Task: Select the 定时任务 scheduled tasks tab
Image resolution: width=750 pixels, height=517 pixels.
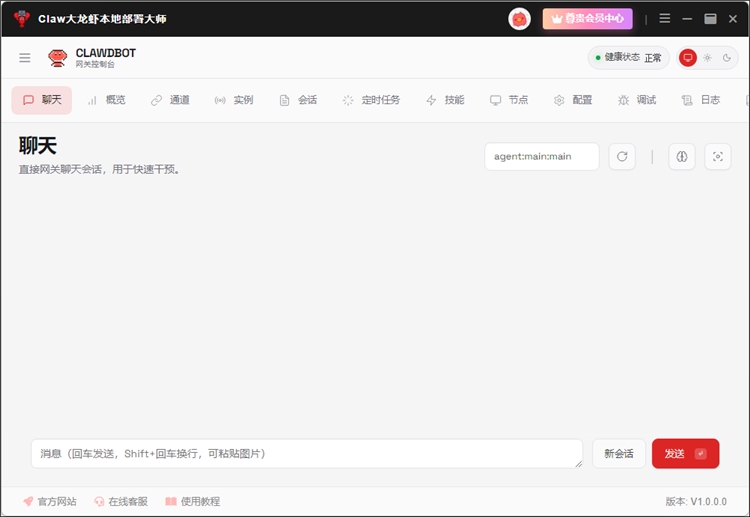Action: coord(371,100)
